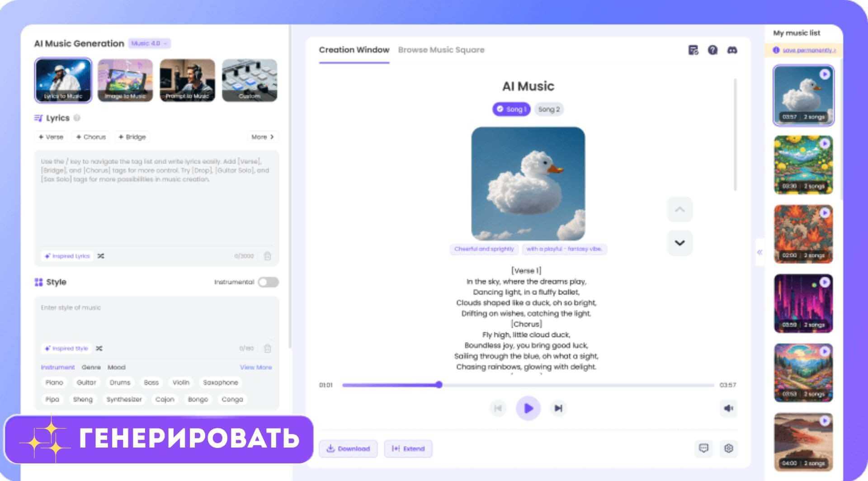Open the Browse Music Square tab
The width and height of the screenshot is (868, 481).
point(441,50)
